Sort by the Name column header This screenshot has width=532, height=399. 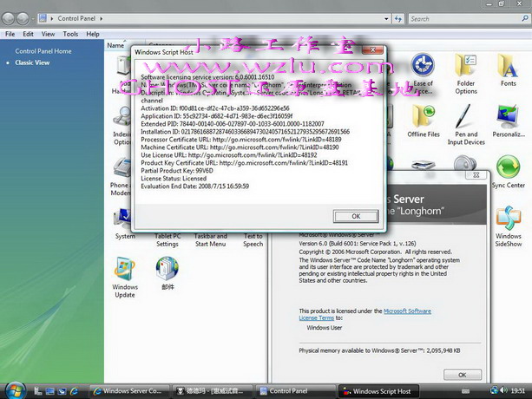point(116,45)
